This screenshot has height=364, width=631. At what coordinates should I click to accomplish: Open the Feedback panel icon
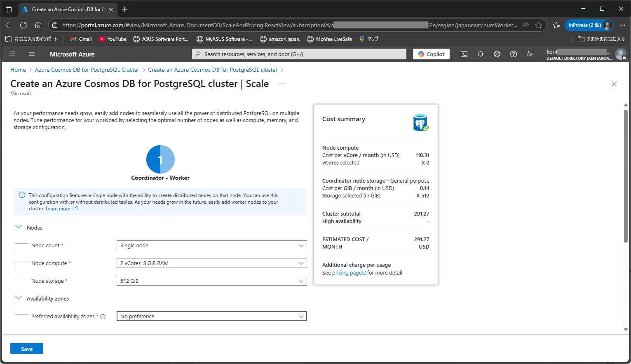pyautogui.click(x=530, y=54)
